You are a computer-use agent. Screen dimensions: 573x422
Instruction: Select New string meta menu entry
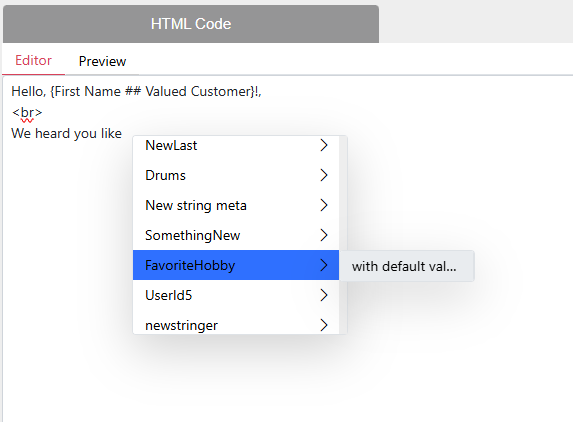[x=236, y=205]
